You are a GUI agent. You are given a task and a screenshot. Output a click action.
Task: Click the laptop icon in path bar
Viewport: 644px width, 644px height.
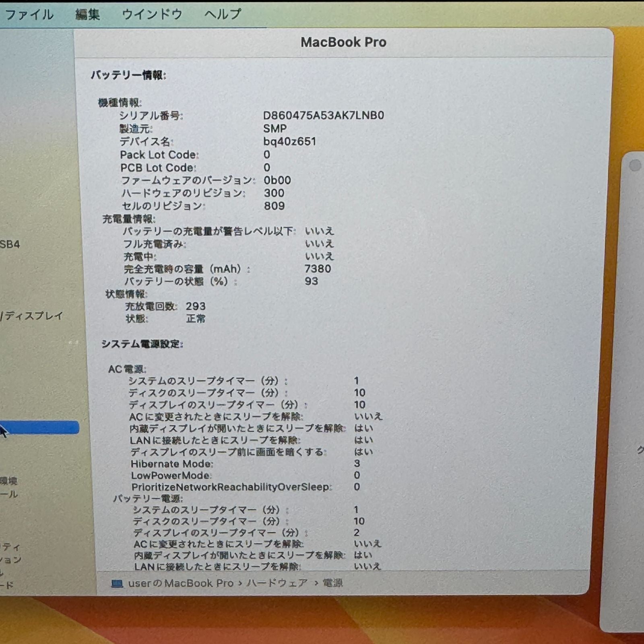117,584
